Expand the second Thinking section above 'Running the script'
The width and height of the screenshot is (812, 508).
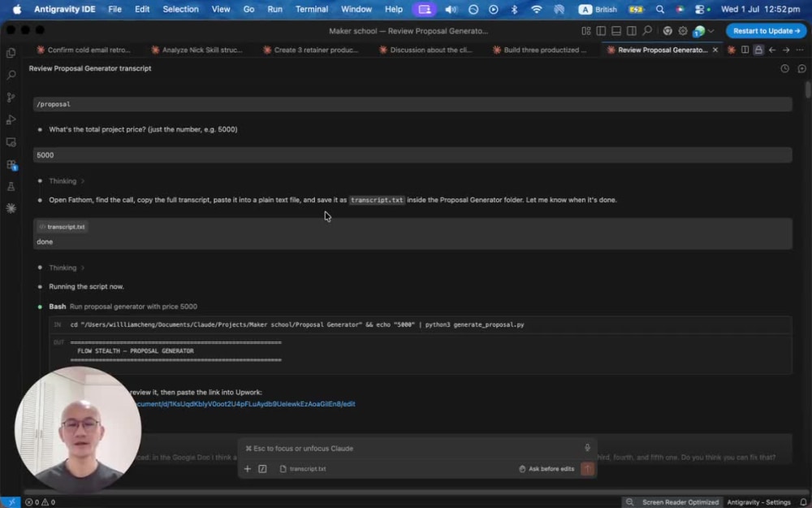67,267
